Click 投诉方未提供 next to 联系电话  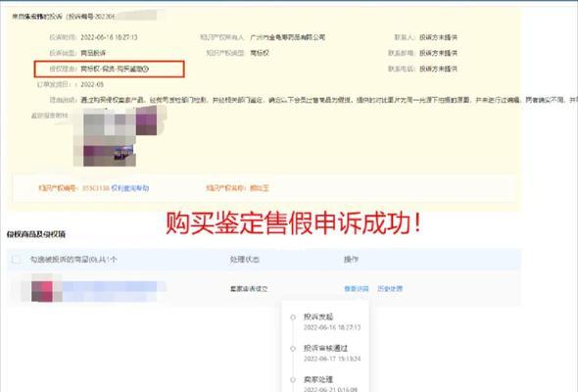438,69
